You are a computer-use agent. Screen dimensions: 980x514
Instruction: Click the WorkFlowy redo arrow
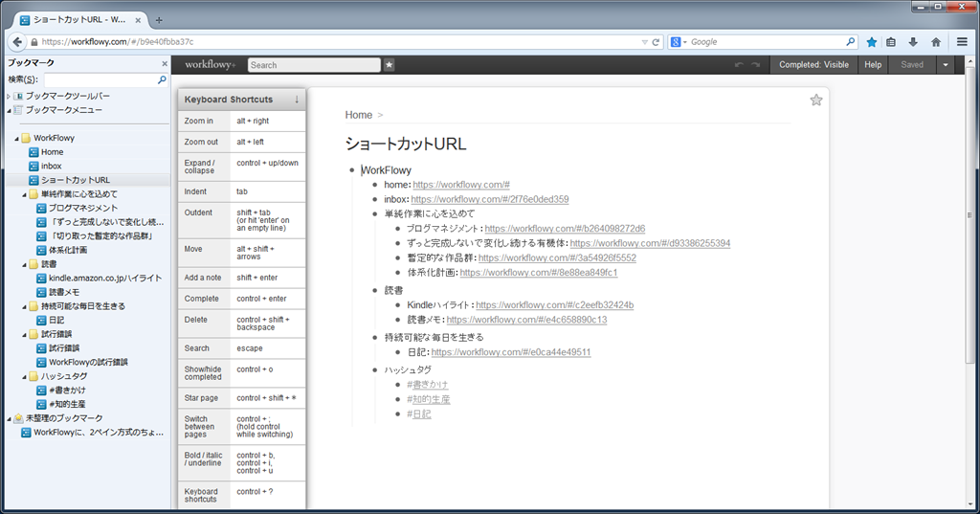click(x=756, y=64)
